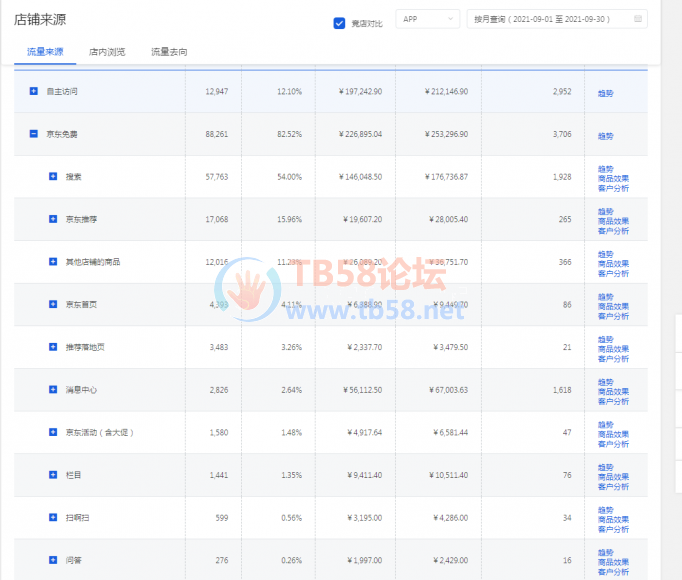Select the ¥28,005.40 cell
The image size is (682, 580).
[449, 219]
